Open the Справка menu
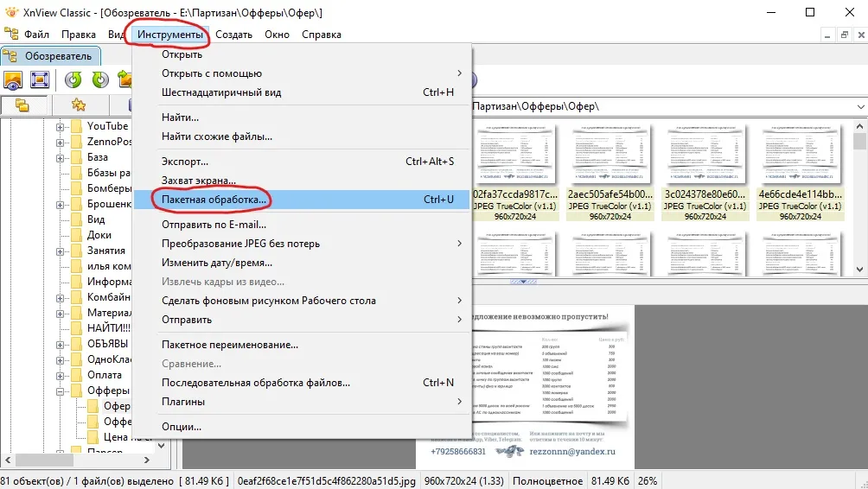868x489 pixels. pos(321,35)
